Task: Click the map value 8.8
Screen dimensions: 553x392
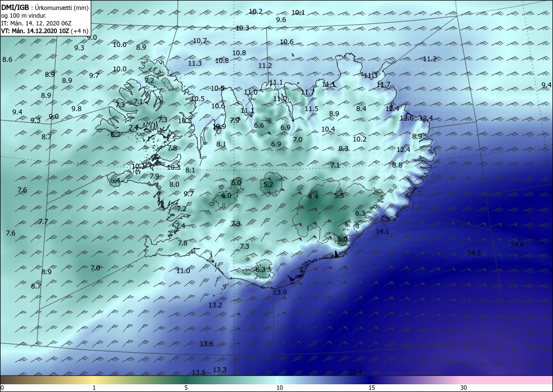Action: click(397, 165)
